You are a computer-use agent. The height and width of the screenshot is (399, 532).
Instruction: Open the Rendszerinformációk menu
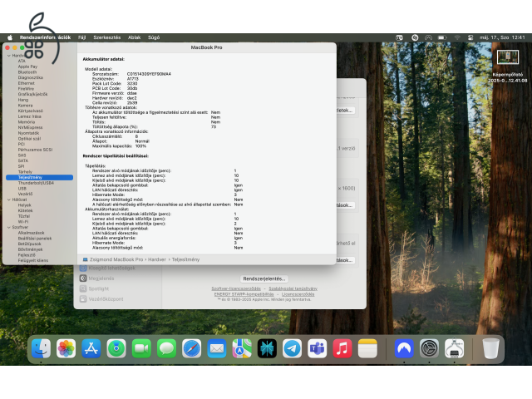[x=45, y=37]
